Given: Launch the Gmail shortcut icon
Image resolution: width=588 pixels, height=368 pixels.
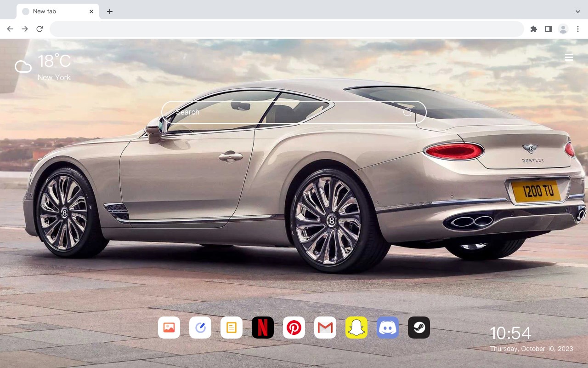Looking at the screenshot, I should (x=325, y=328).
